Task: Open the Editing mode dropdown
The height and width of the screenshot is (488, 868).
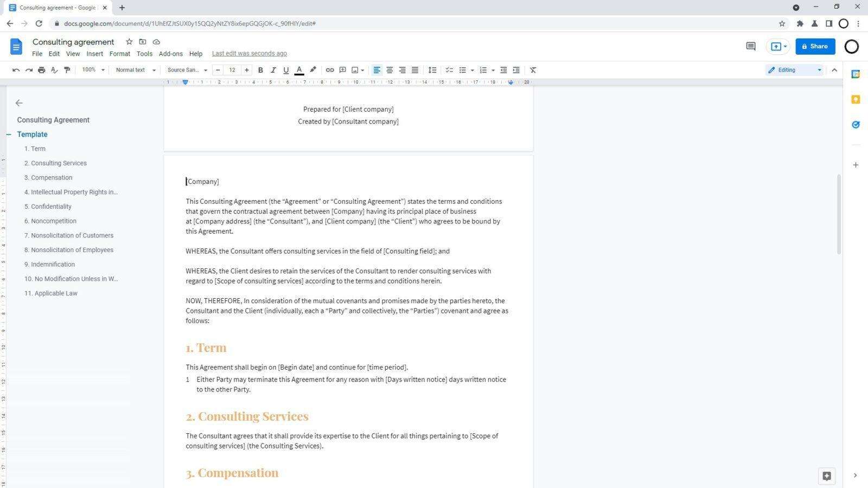Action: tap(794, 69)
